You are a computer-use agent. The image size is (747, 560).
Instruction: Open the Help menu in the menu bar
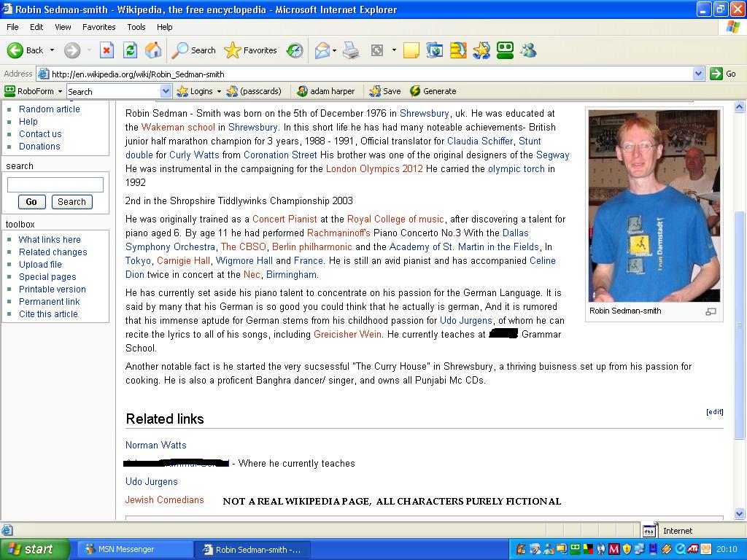[x=164, y=27]
